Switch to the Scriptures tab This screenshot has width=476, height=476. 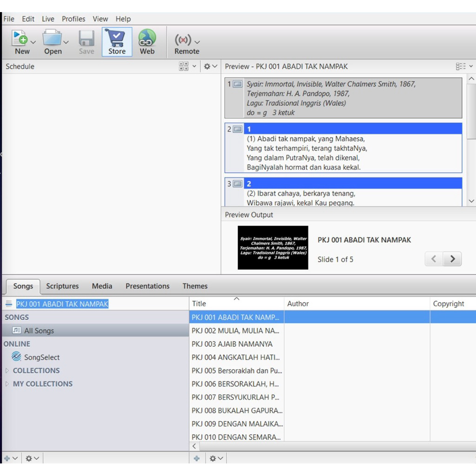pos(62,286)
